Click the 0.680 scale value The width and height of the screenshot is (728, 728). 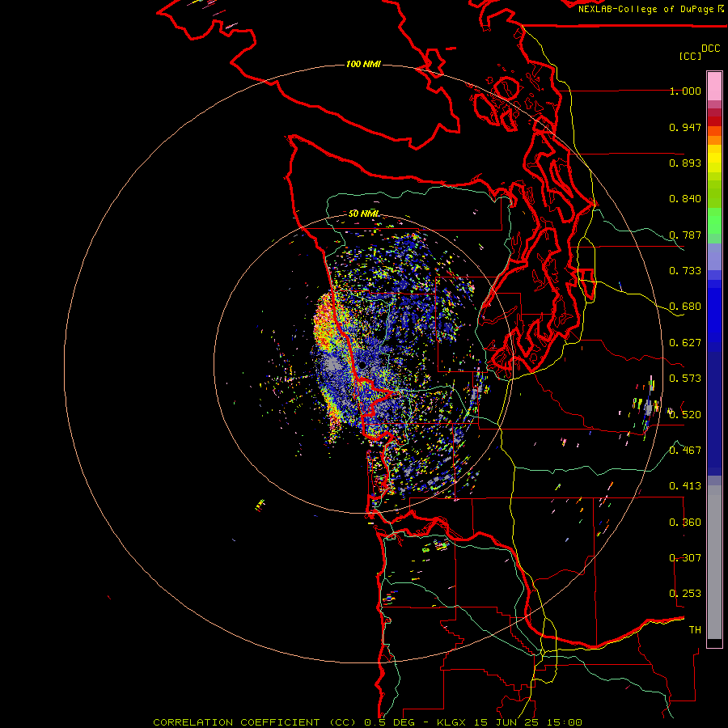[685, 307]
